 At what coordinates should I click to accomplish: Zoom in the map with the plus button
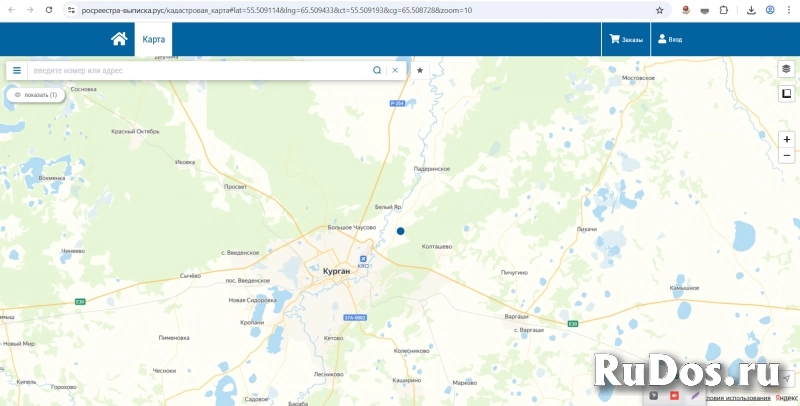point(787,139)
